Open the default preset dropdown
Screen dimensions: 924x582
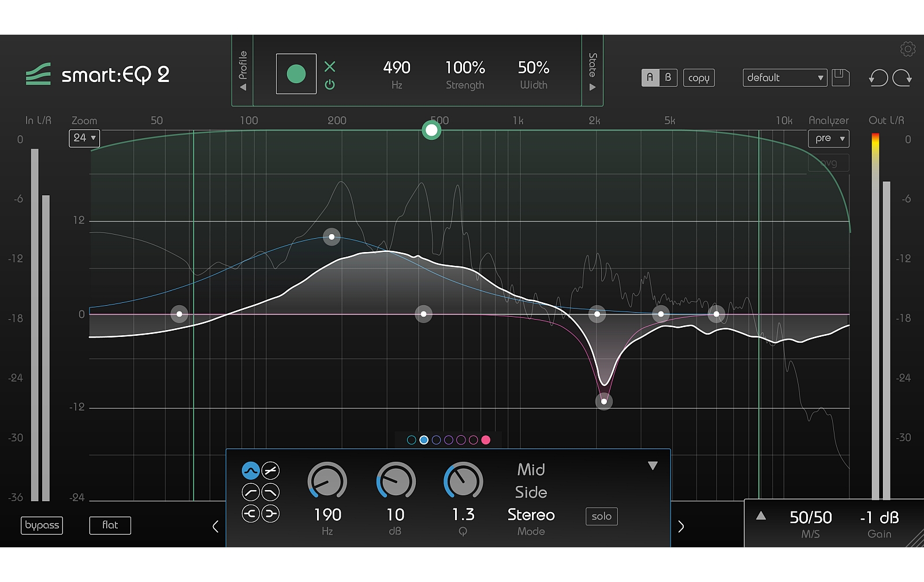tap(785, 77)
